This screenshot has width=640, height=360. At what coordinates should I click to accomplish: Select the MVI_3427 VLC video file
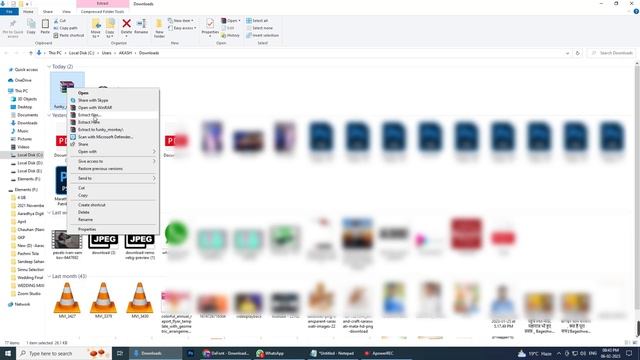(x=67, y=300)
